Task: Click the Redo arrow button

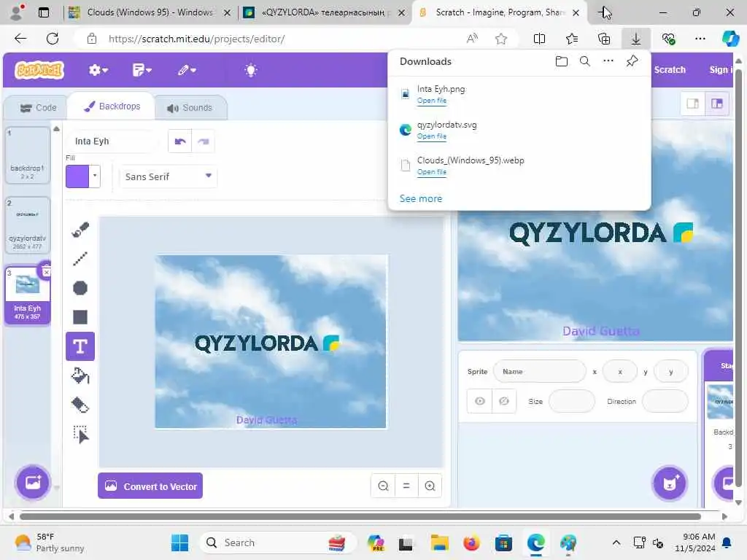Action: (204, 141)
